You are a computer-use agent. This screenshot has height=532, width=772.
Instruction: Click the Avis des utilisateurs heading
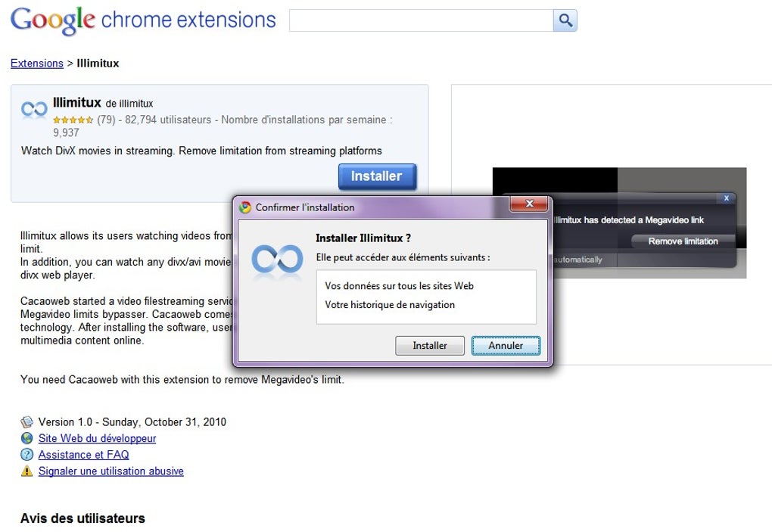pyautogui.click(x=82, y=518)
